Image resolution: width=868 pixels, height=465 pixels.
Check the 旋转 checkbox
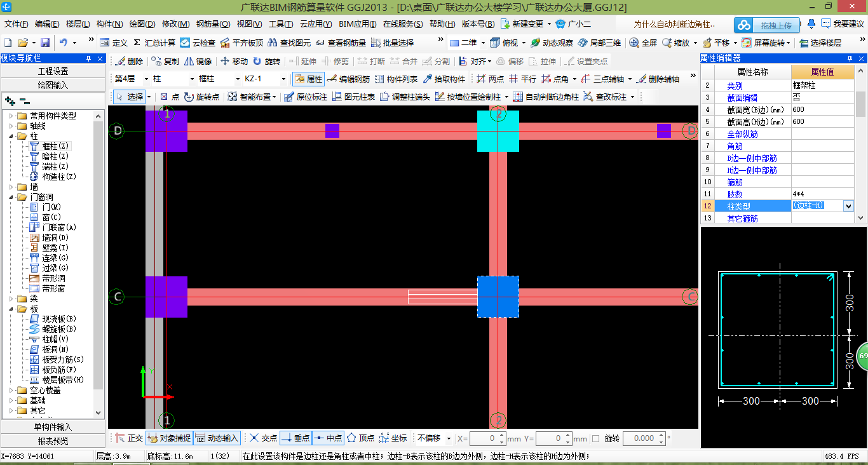(x=595, y=438)
